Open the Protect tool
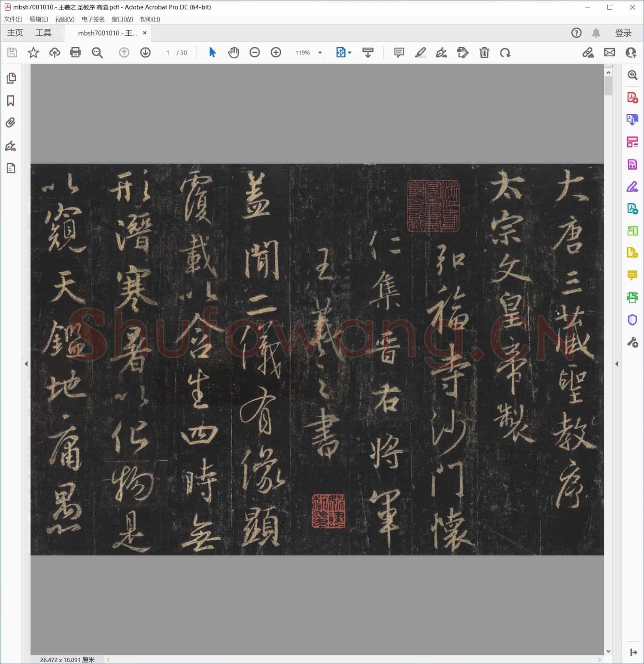This screenshot has width=644, height=664. click(x=632, y=320)
